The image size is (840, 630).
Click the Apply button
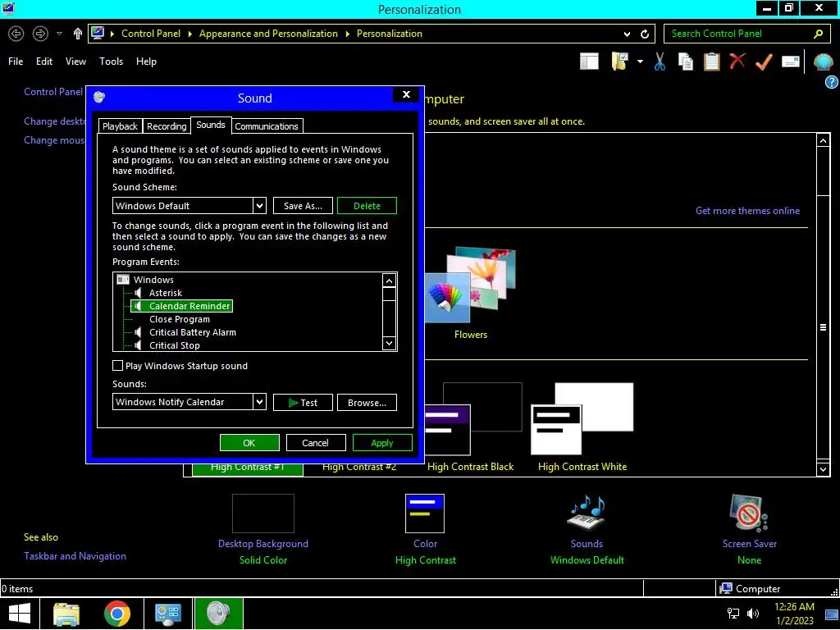pos(382,443)
